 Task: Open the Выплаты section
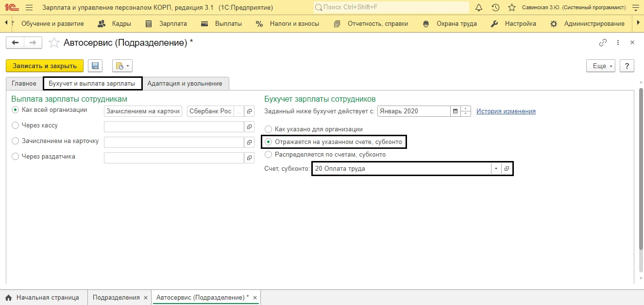(221, 23)
